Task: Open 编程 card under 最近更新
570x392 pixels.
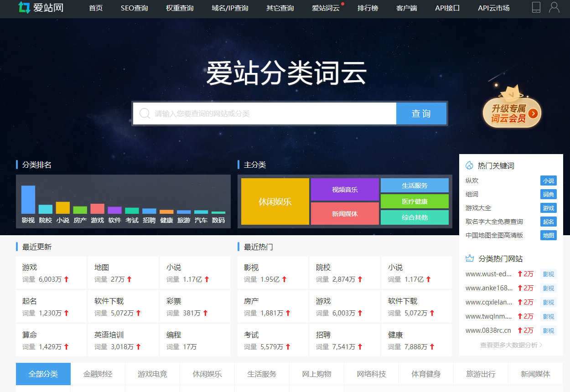Action: (195, 340)
